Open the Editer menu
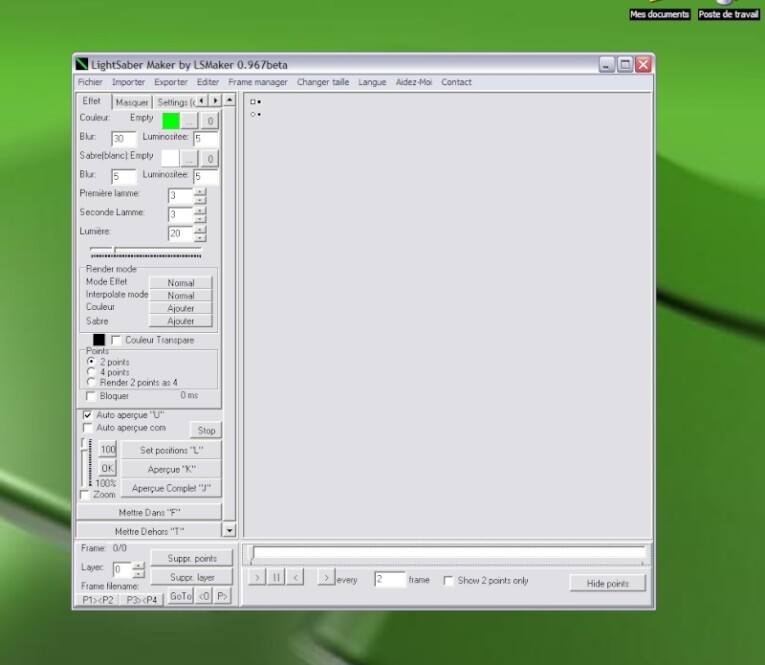The height and width of the screenshot is (665, 765). [208, 82]
